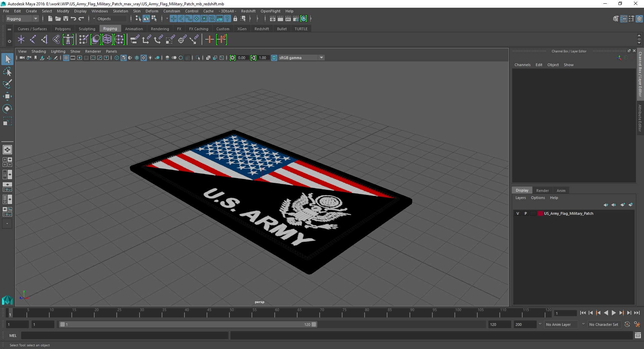Click the Undo arrow icon
Screen dimensions: 644x349
click(73, 19)
